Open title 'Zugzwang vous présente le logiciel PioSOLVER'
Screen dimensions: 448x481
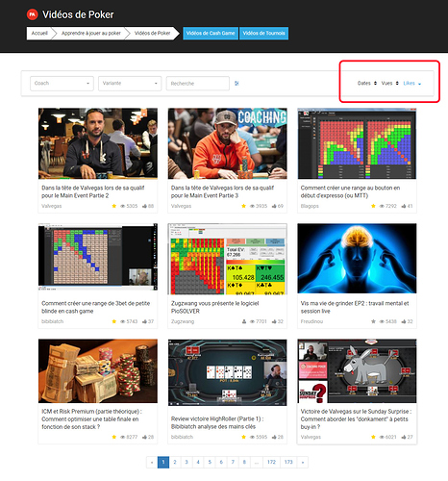215,307
